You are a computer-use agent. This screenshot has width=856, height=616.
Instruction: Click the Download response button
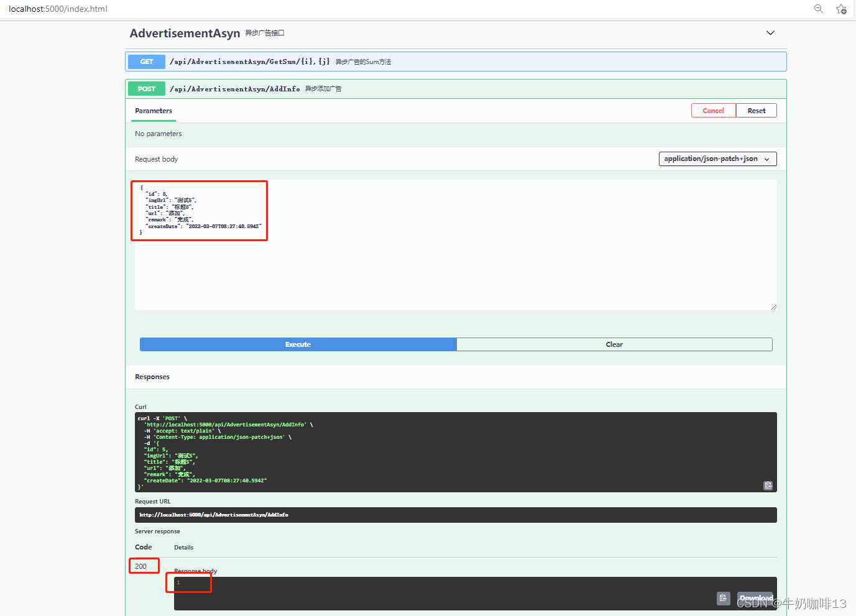click(x=755, y=598)
